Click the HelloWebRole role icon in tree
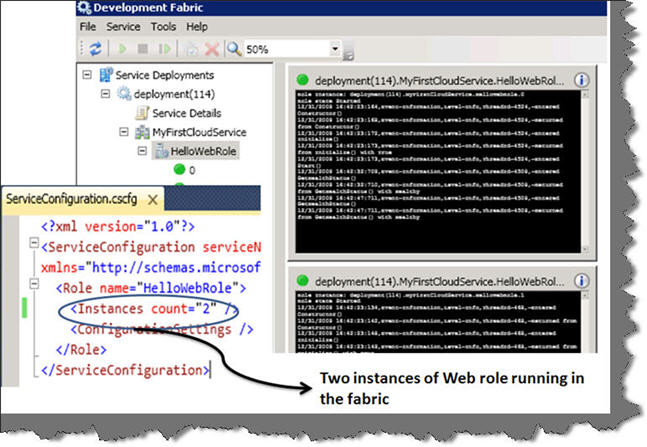The height and width of the screenshot is (447, 647). click(x=161, y=151)
